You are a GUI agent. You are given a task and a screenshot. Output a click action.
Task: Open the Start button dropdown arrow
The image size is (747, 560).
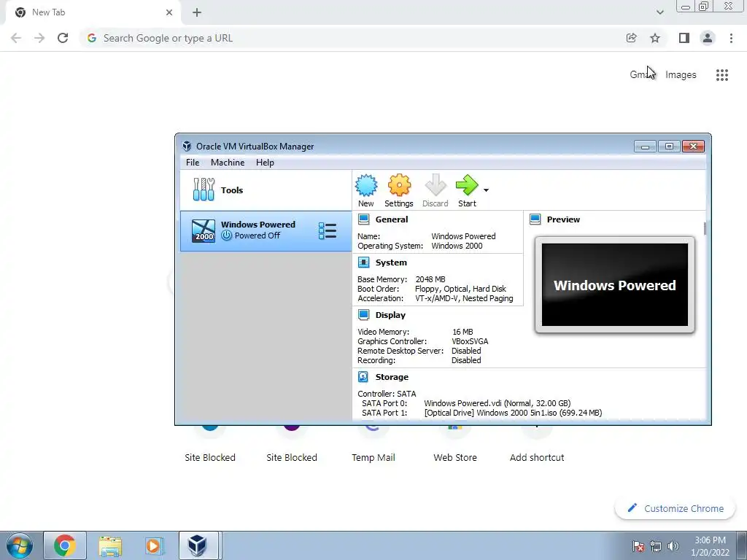point(486,190)
